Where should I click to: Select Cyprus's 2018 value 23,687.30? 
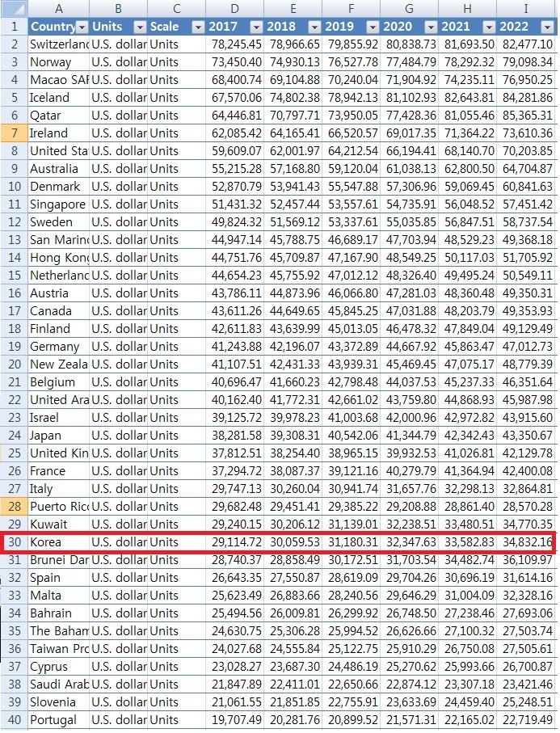coord(293,667)
